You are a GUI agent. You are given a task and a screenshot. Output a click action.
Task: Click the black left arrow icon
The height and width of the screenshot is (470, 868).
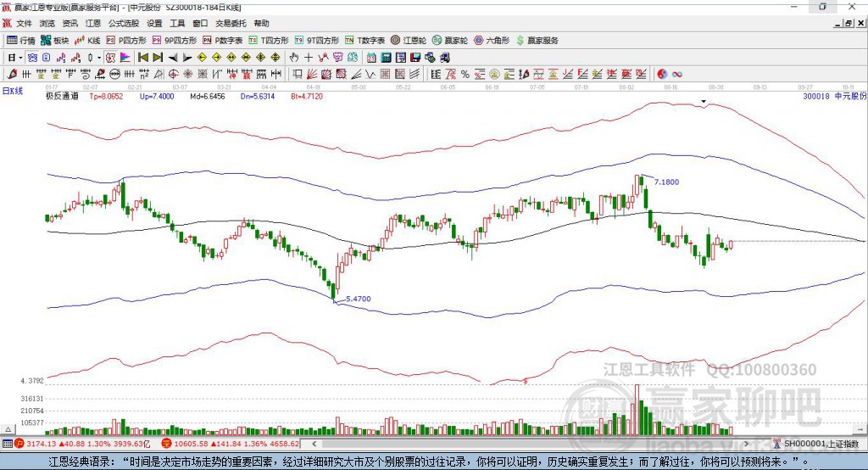click(x=173, y=58)
